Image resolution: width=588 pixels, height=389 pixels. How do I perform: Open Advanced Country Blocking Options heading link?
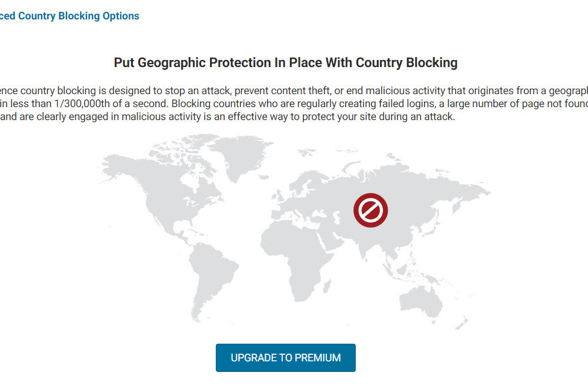point(69,16)
